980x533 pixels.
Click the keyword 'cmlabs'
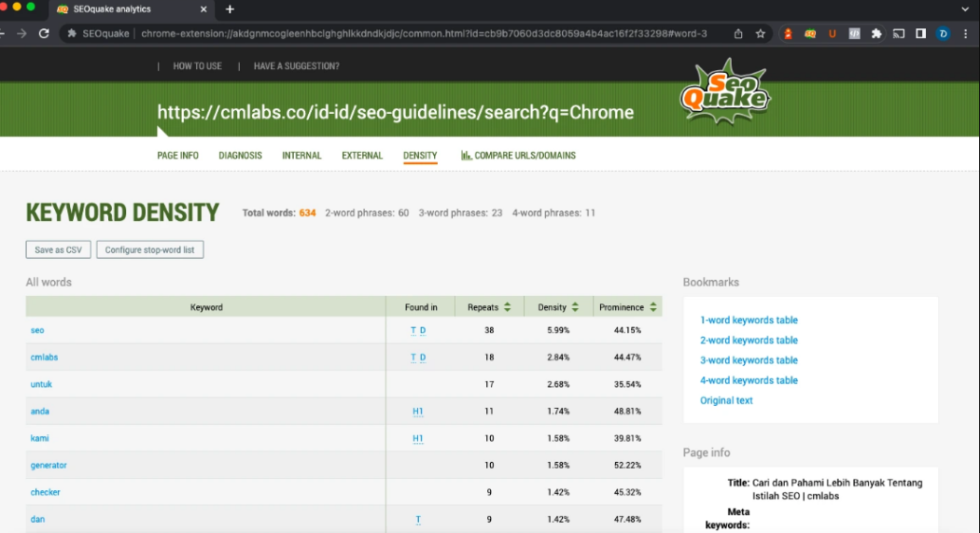(x=44, y=357)
